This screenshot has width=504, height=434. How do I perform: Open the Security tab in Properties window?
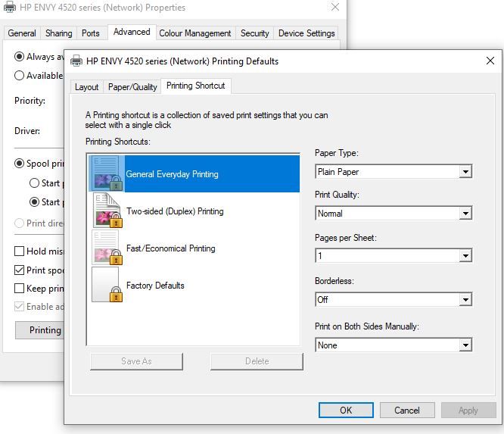pyautogui.click(x=255, y=33)
